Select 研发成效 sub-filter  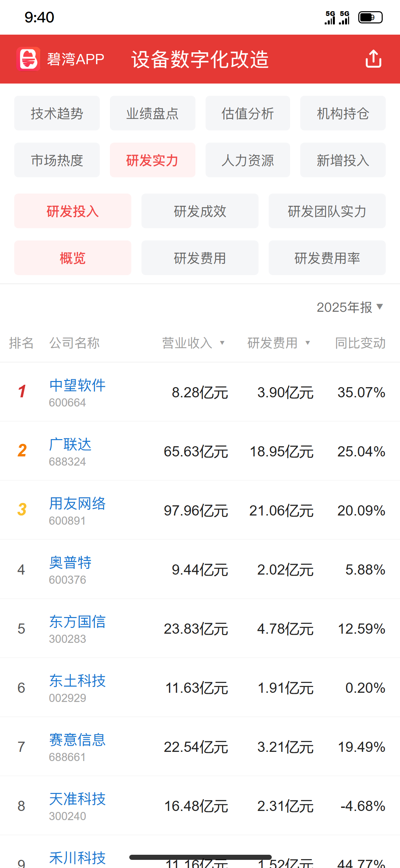coord(200,211)
